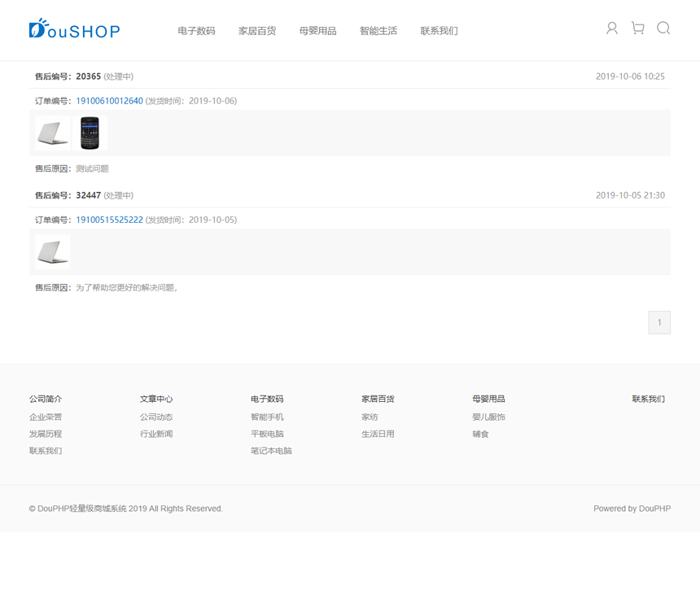Open the 母婴用品 navigation menu
700x603 pixels.
pyautogui.click(x=318, y=31)
